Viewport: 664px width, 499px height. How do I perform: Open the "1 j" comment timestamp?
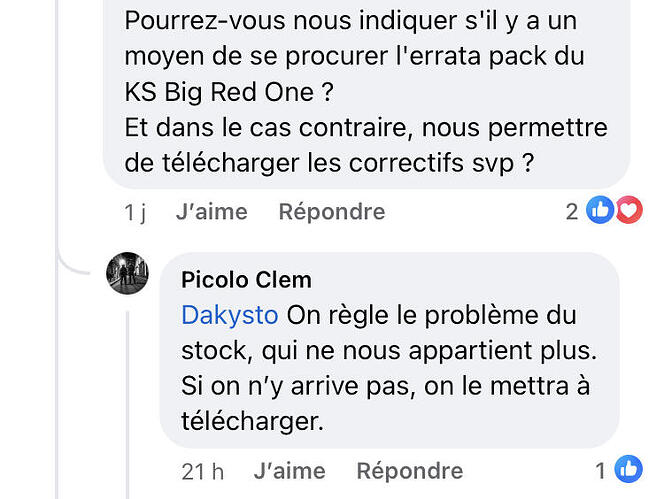[x=135, y=212]
